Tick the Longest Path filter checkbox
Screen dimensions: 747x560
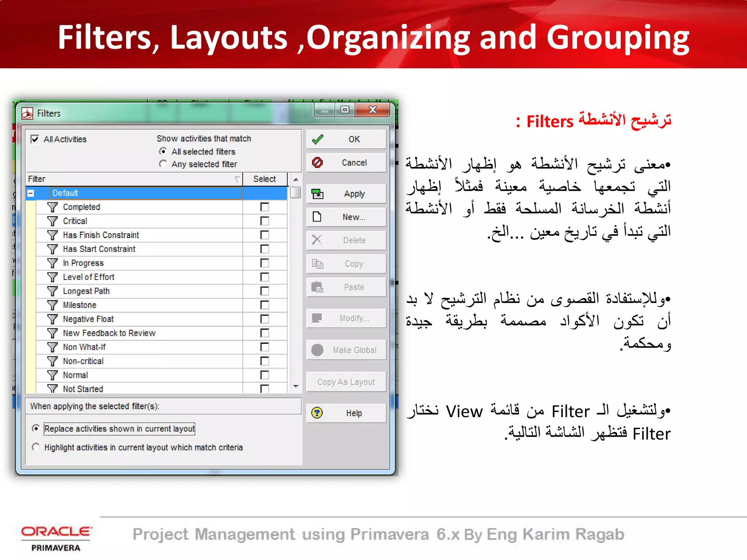click(264, 291)
